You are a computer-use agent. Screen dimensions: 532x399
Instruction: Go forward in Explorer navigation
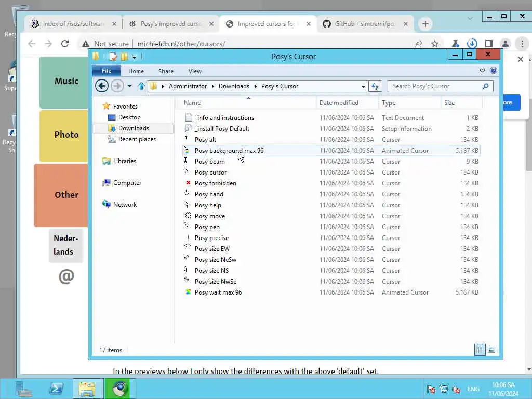(x=117, y=86)
